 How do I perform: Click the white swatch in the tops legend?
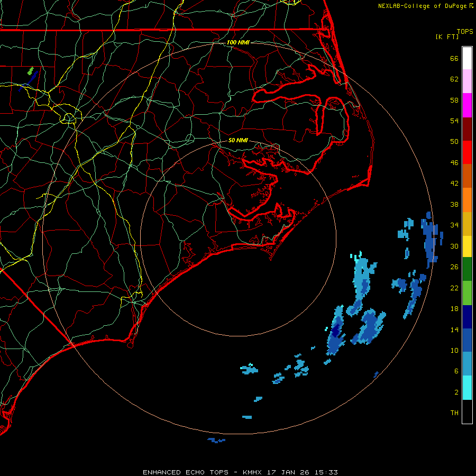467,58
